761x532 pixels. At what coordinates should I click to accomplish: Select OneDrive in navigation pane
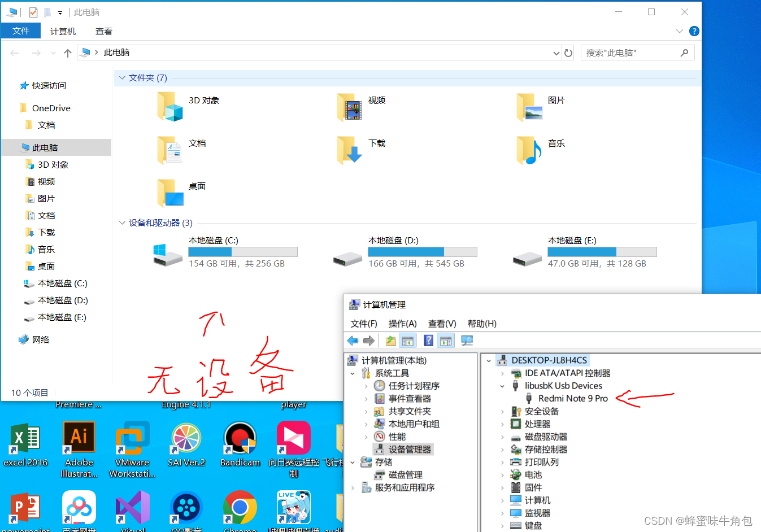(x=51, y=108)
